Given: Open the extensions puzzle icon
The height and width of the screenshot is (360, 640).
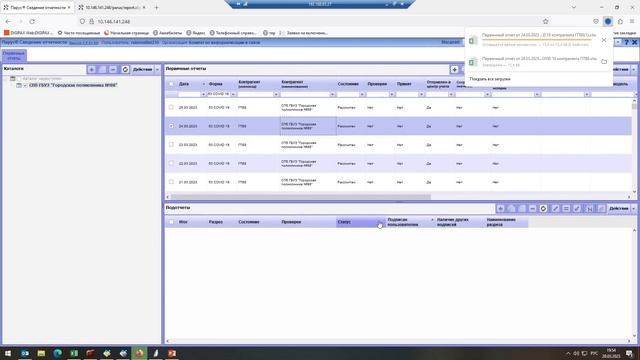Looking at the screenshot, I should click(620, 21).
